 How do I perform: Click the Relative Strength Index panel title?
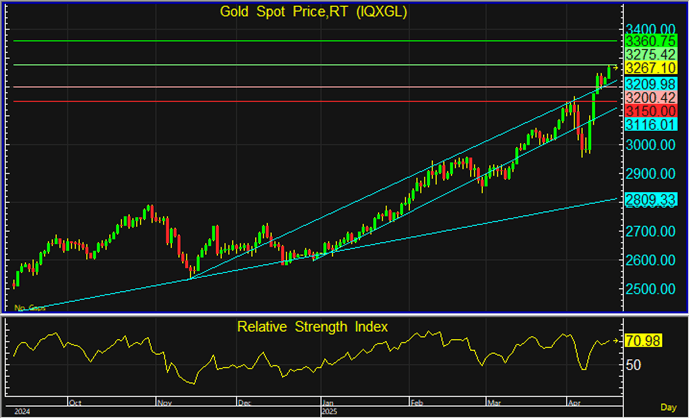coord(312,327)
